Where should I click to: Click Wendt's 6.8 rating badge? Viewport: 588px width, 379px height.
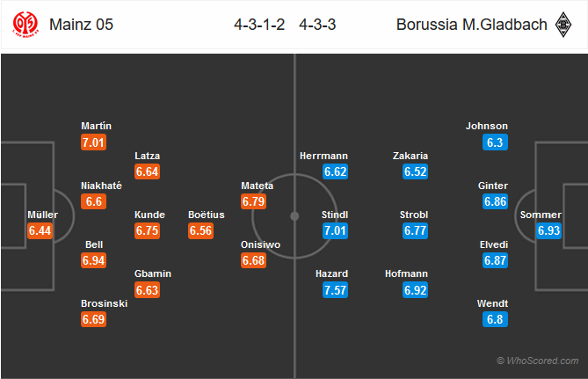pos(495,319)
